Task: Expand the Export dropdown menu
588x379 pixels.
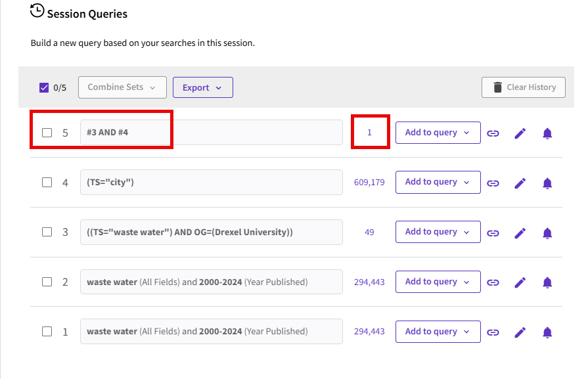Action: pos(202,88)
